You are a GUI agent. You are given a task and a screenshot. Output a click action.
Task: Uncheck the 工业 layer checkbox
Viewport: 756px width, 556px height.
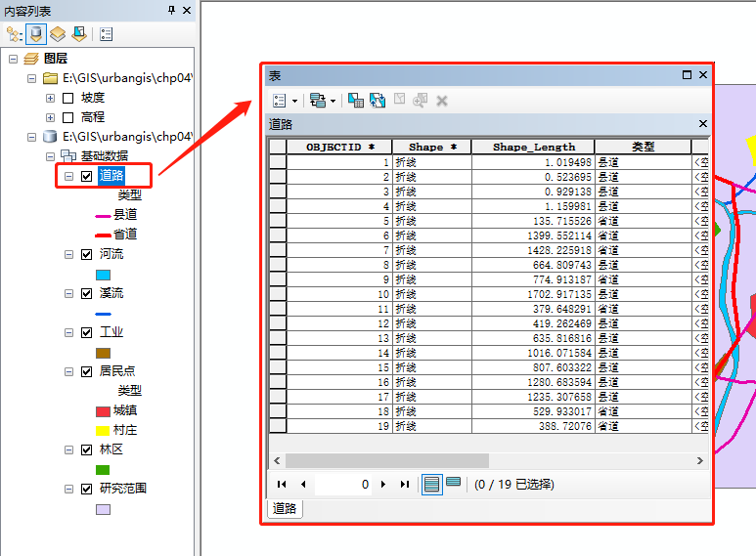click(86, 332)
